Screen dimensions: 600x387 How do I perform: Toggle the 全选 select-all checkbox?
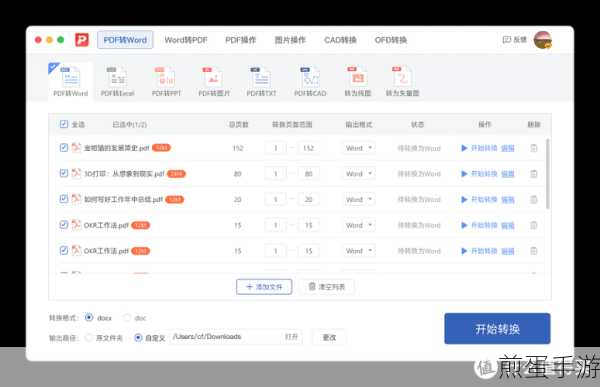(64, 124)
